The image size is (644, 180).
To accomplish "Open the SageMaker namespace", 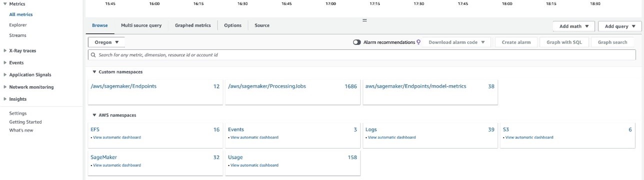I will pyautogui.click(x=103, y=158).
